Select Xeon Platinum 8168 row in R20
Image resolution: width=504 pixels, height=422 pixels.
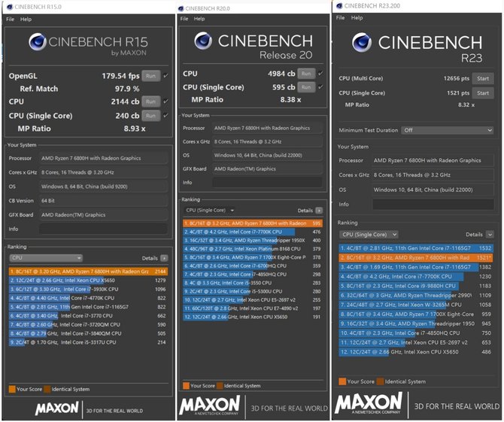(253, 249)
